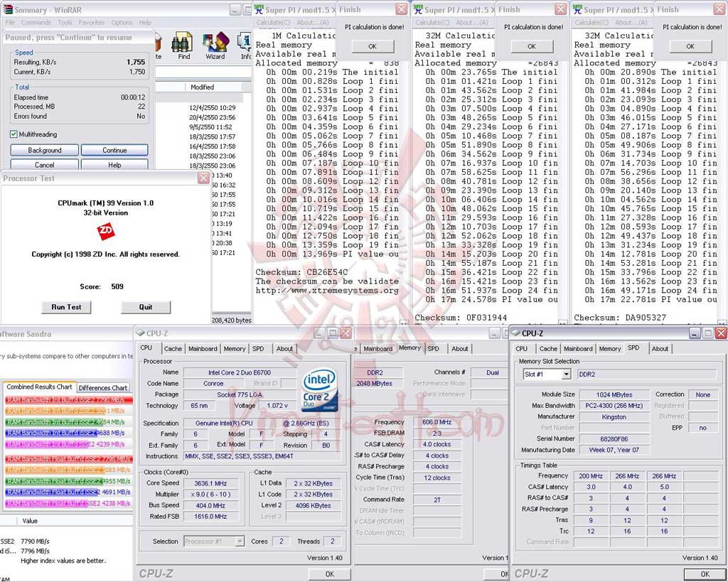Select Mainboard tab in the CPU-Z window showing CAS# Latency clocks
The height and width of the screenshot is (582, 728).
click(378, 348)
